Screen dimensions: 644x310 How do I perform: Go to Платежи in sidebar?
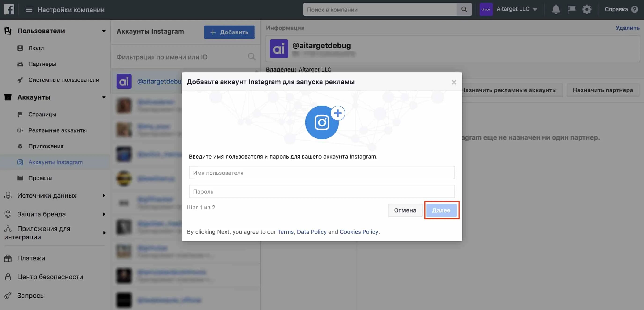point(31,258)
